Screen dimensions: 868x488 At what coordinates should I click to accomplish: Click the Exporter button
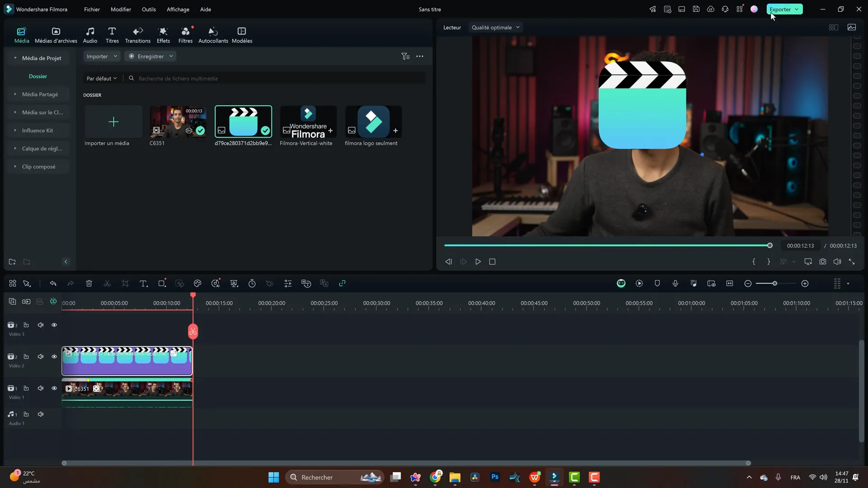(x=784, y=9)
